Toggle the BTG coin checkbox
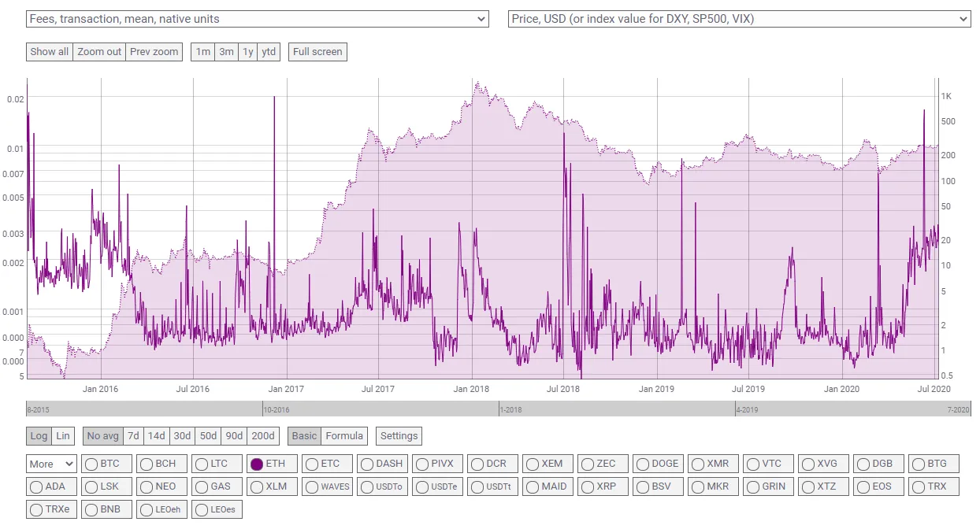The image size is (980, 529). tap(934, 464)
